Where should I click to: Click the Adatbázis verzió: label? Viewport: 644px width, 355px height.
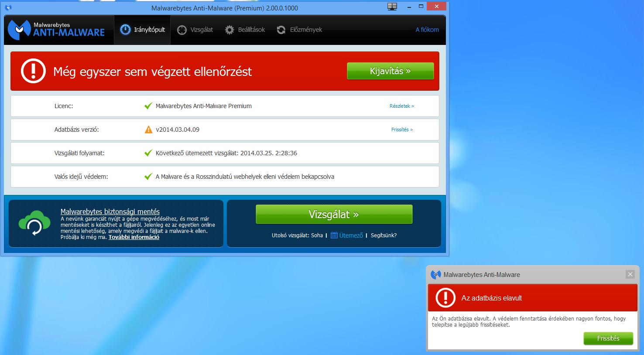coord(77,130)
